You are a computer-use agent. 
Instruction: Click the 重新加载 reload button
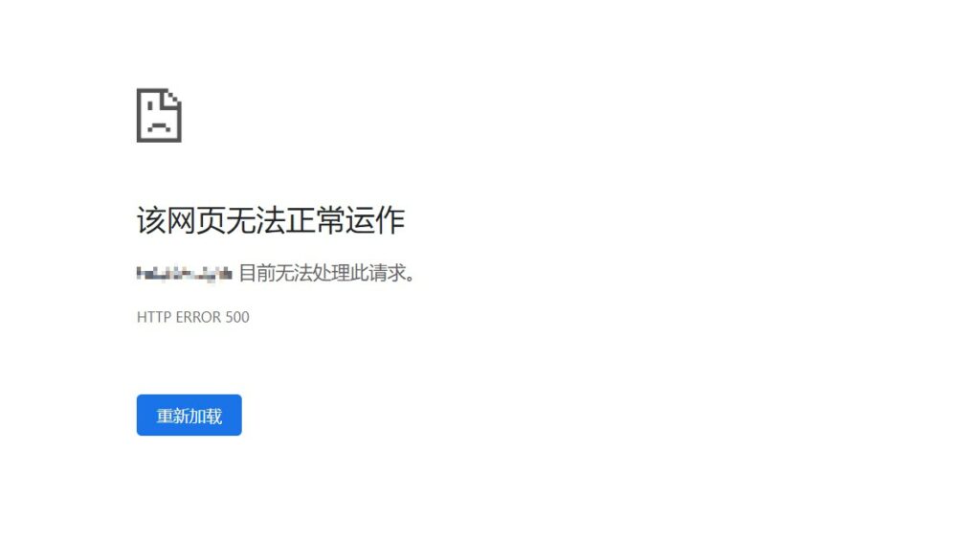pos(189,415)
